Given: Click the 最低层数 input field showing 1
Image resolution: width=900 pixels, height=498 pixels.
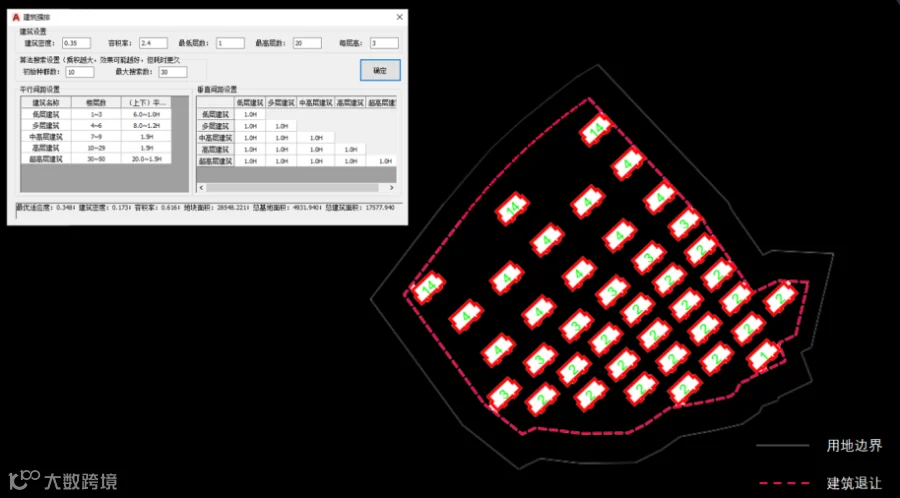Looking at the screenshot, I should click(x=230, y=43).
